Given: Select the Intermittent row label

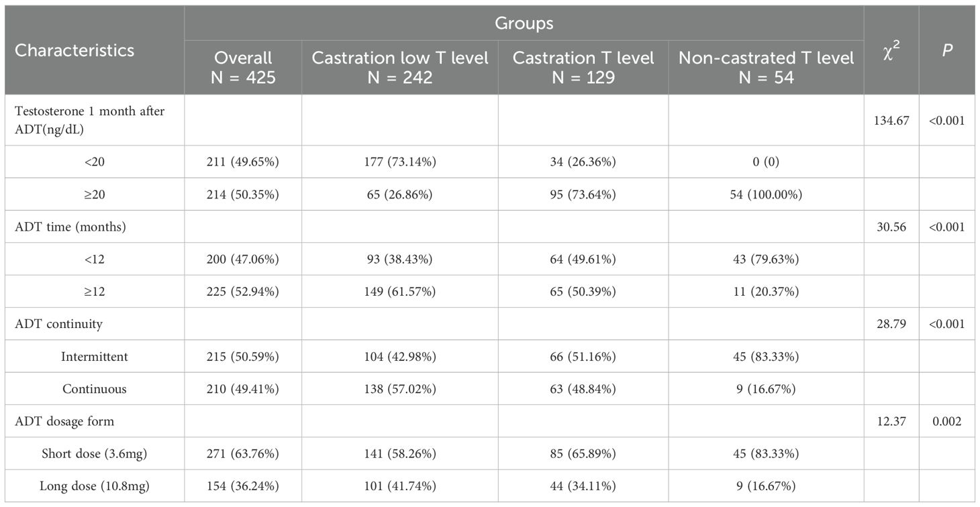Looking at the screenshot, I should click(95, 357).
